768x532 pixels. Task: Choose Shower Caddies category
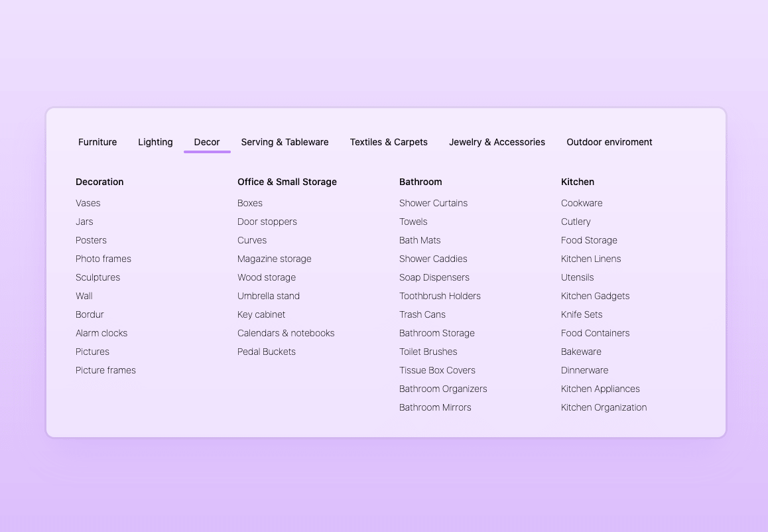pos(433,259)
